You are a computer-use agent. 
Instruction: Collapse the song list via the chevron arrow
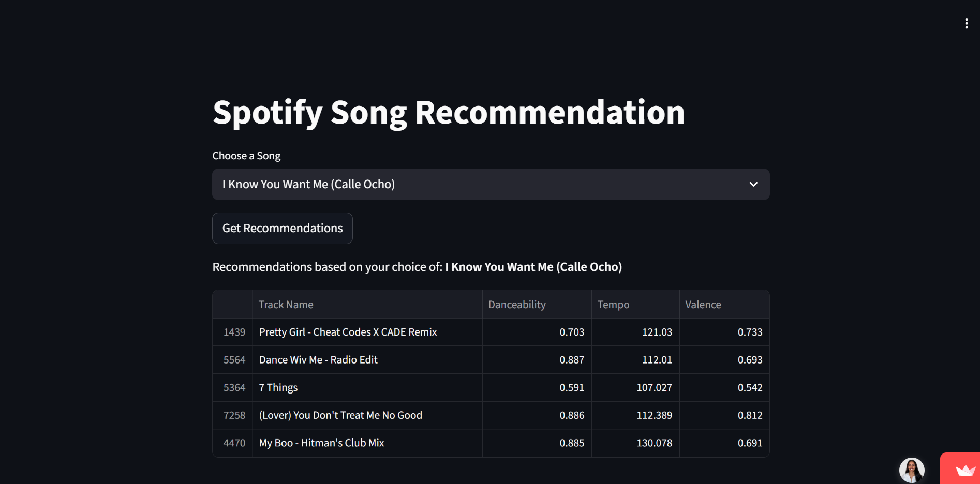click(754, 184)
